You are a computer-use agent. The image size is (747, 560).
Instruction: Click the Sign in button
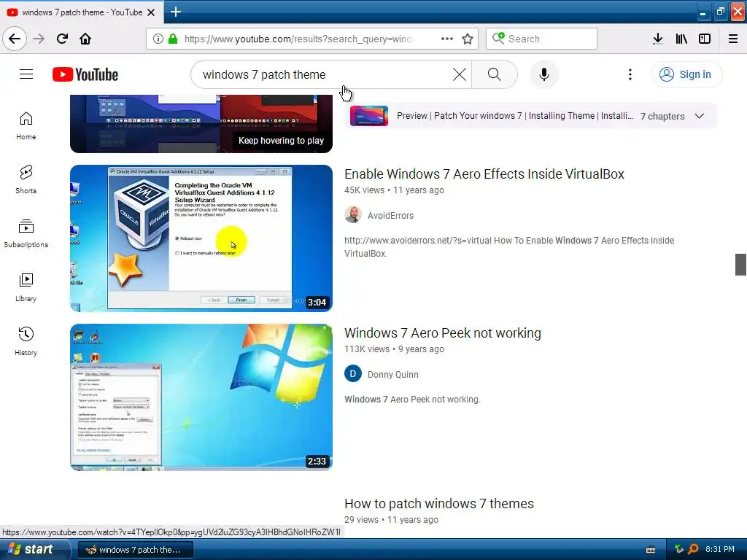[x=686, y=74]
